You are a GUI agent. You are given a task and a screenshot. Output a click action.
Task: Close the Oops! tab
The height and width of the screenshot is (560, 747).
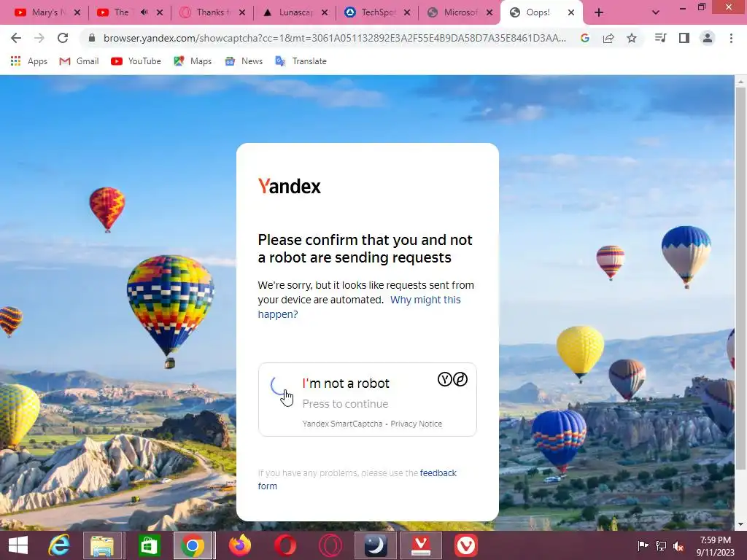coord(571,13)
